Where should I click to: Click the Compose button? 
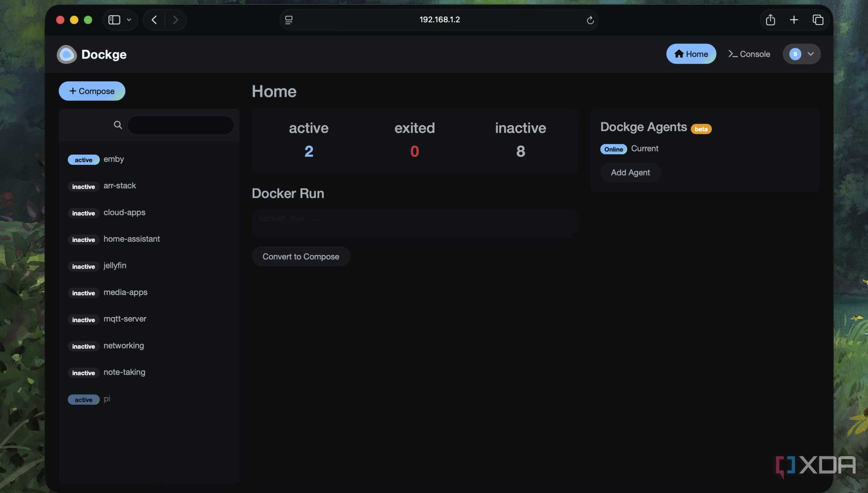[92, 91]
